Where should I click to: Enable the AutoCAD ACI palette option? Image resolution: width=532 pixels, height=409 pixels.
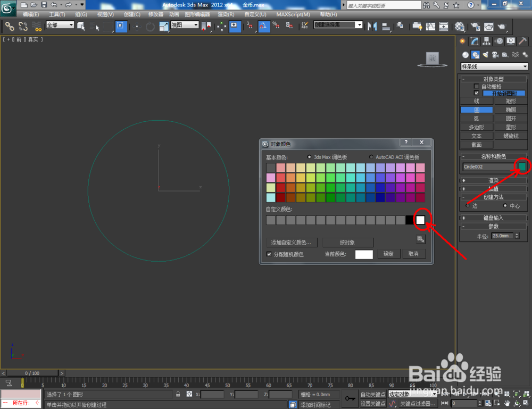[371, 157]
